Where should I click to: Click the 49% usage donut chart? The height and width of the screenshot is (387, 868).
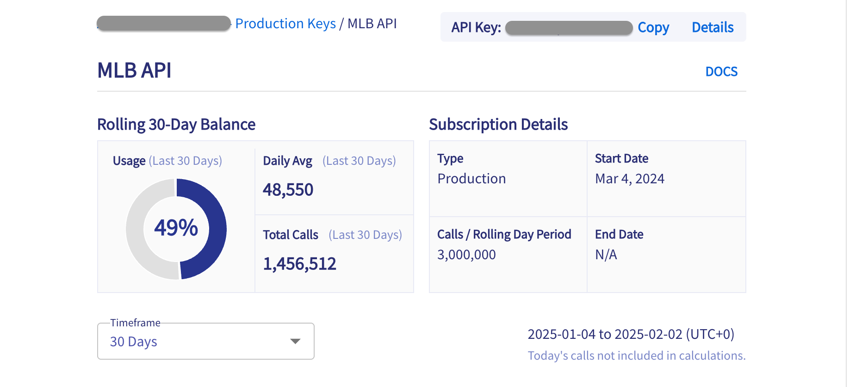(176, 229)
